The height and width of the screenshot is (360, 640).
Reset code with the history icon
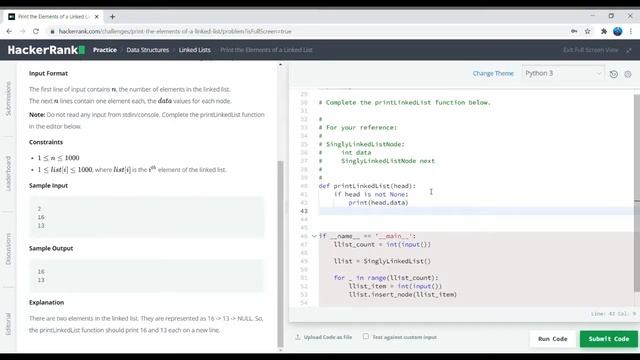tap(613, 74)
